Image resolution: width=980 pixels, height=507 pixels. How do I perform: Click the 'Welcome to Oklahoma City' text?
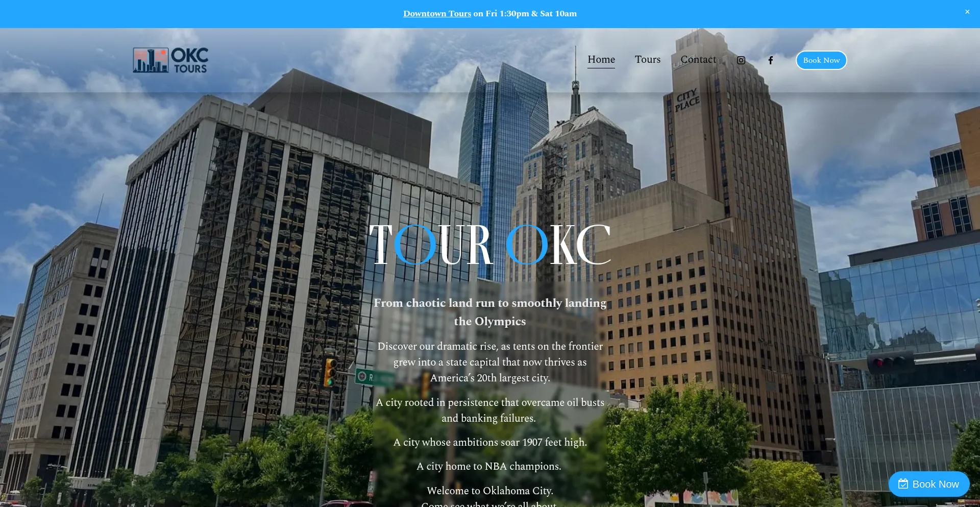click(x=489, y=491)
